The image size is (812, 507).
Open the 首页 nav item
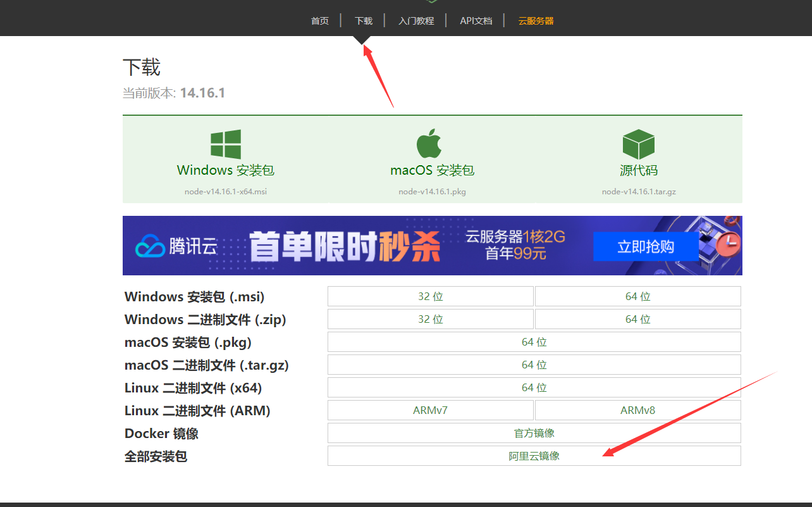click(320, 21)
